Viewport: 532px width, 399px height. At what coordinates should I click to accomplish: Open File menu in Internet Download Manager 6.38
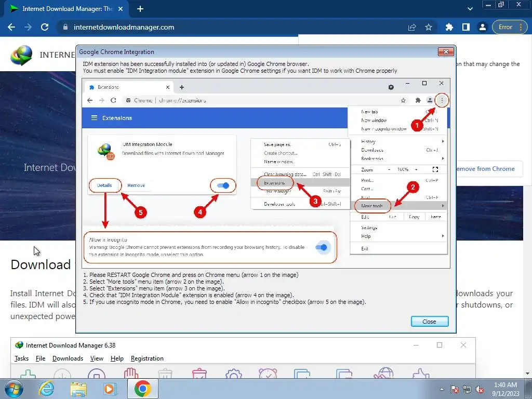(41, 358)
